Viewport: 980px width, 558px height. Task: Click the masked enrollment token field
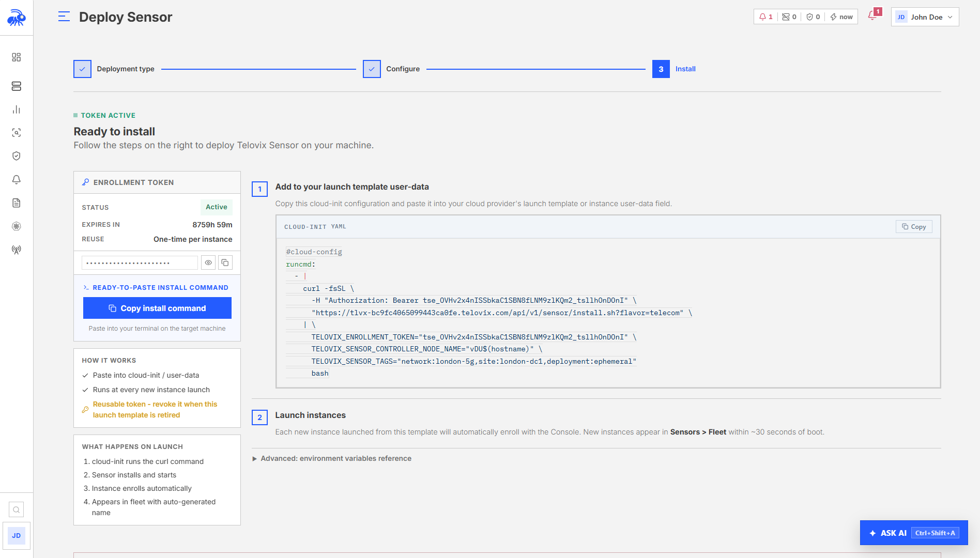click(x=140, y=263)
